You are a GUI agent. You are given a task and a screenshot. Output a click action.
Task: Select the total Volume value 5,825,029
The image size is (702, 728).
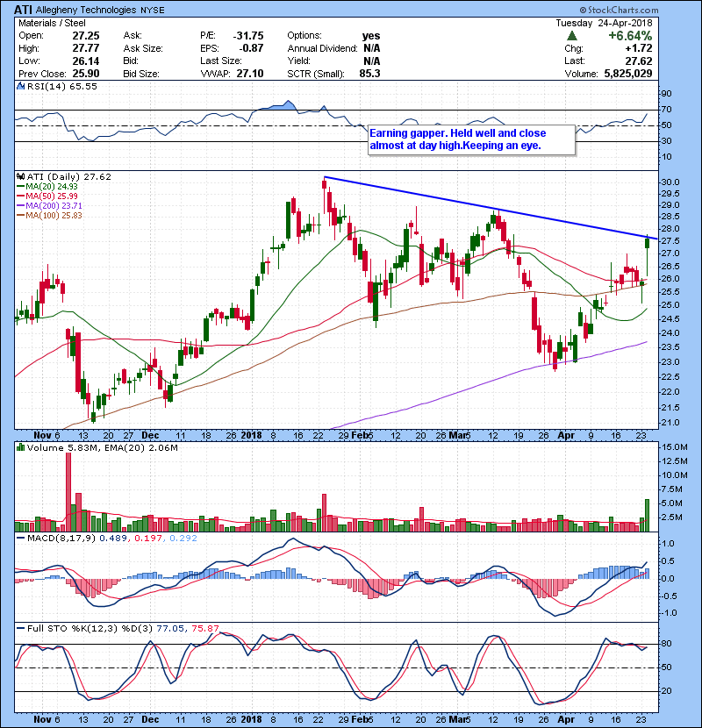[x=628, y=74]
